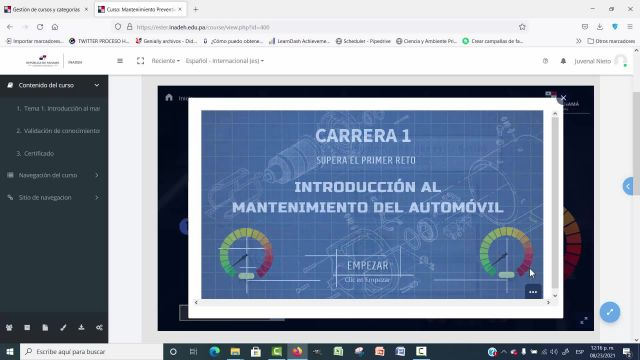
Task: Open Tema 1. Introducción al mantenimiento
Action: pyautogui.click(x=58, y=109)
